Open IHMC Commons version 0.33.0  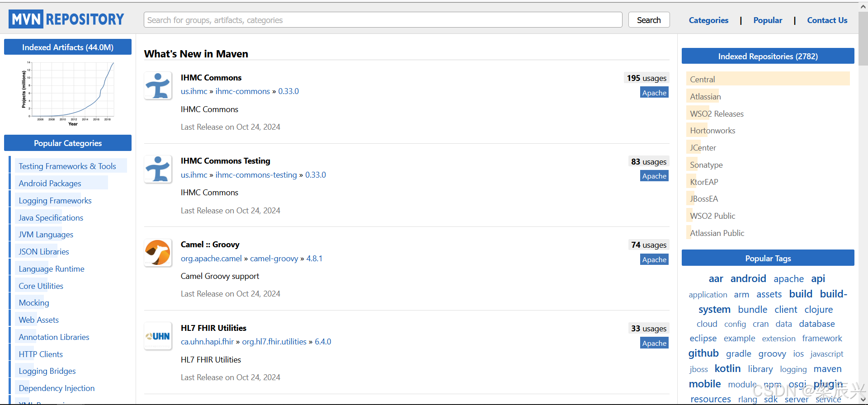288,91
